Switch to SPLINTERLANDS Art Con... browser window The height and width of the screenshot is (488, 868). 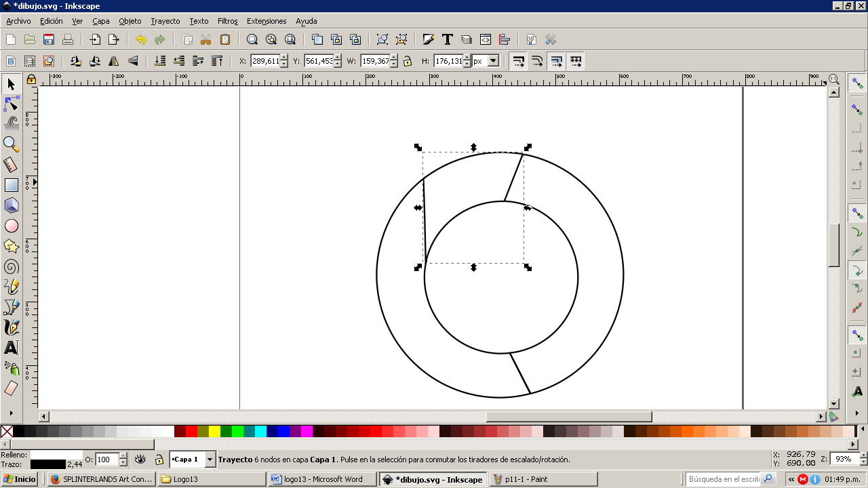coord(102,479)
